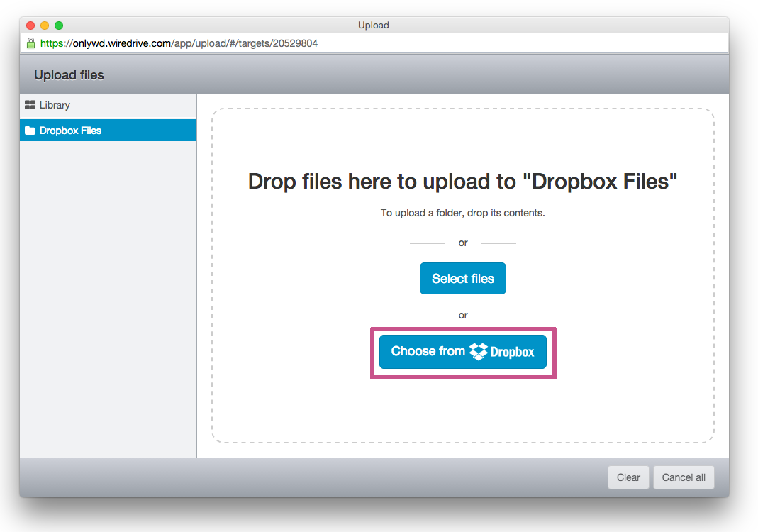Click the Upload files header text
Screen dimensions: 758x532
(69, 74)
